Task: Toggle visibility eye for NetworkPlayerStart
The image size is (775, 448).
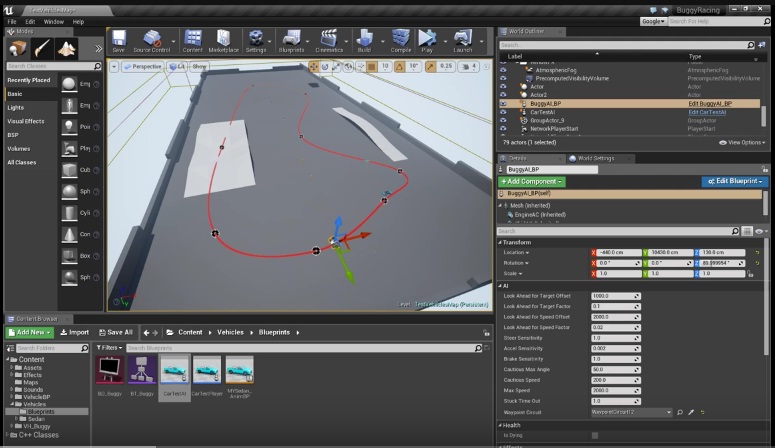Action: pyautogui.click(x=503, y=129)
